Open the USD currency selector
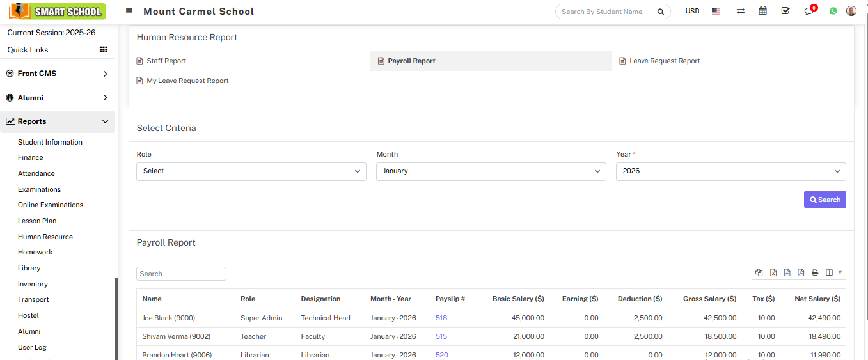Image resolution: width=868 pixels, height=360 pixels. [x=692, y=12]
